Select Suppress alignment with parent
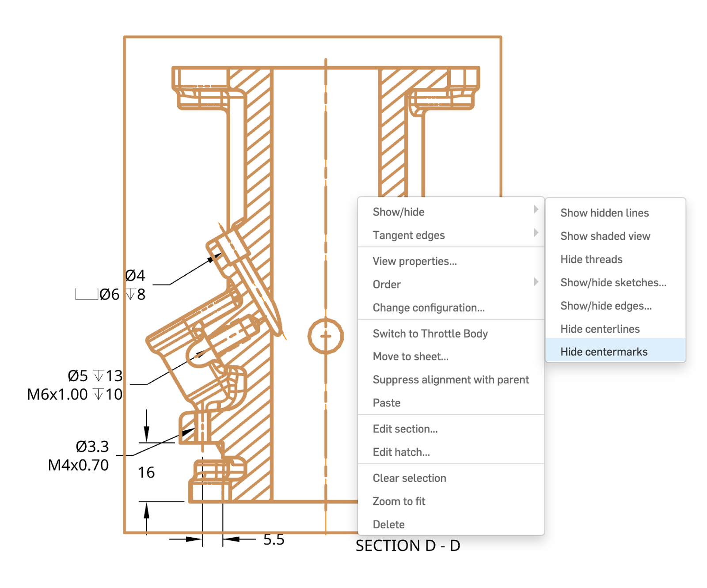Viewport: 707px width, 588px height. [x=450, y=379]
